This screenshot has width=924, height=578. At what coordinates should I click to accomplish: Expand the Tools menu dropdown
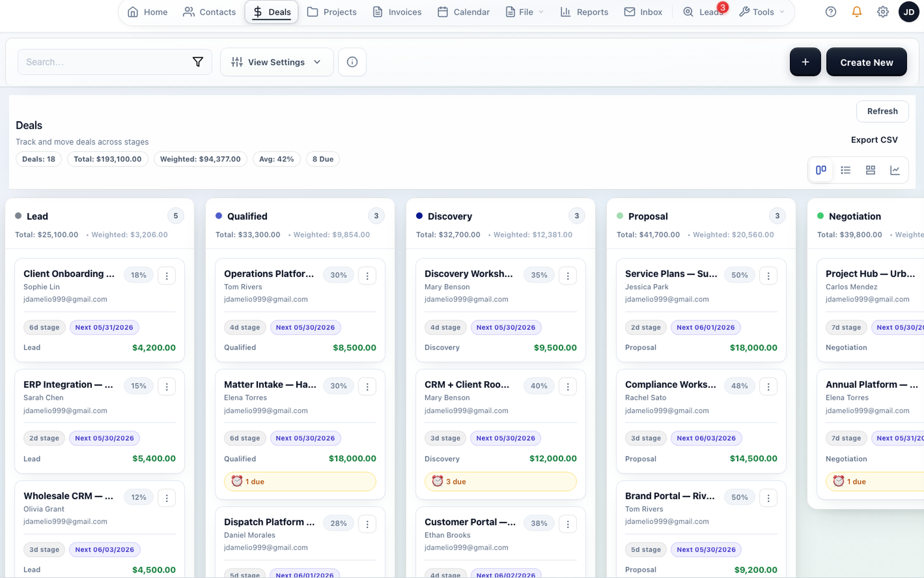(x=762, y=12)
